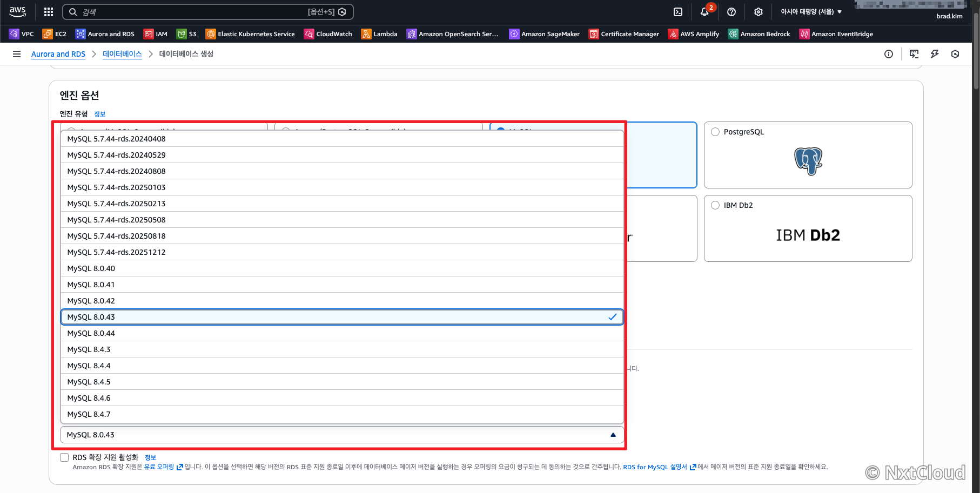Choose MySQL 5.7.44-rds.20250103 from the list

342,187
